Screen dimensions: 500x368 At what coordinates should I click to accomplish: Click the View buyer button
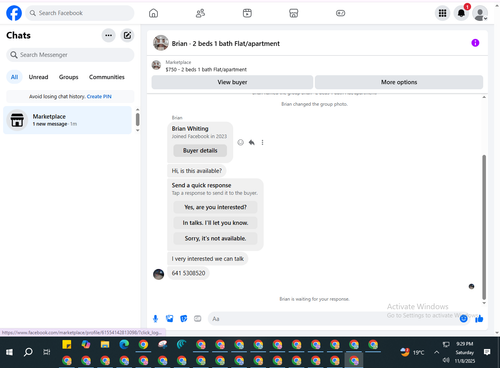point(232,82)
